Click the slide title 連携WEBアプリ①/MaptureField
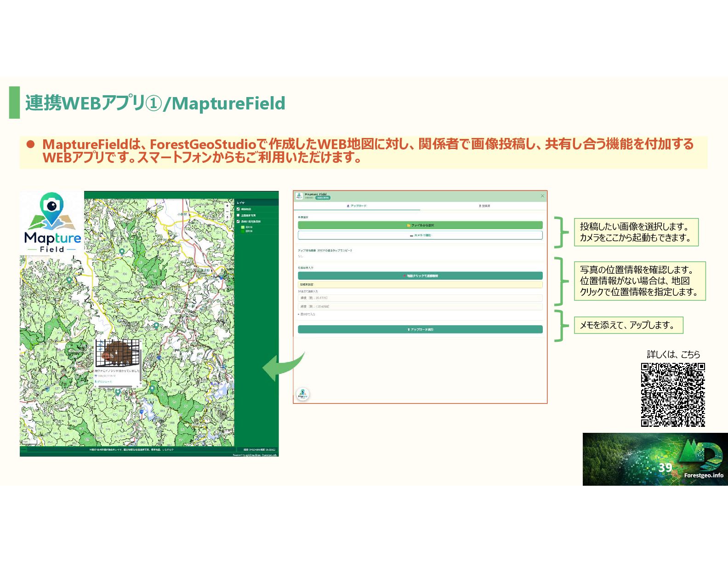 pos(155,103)
